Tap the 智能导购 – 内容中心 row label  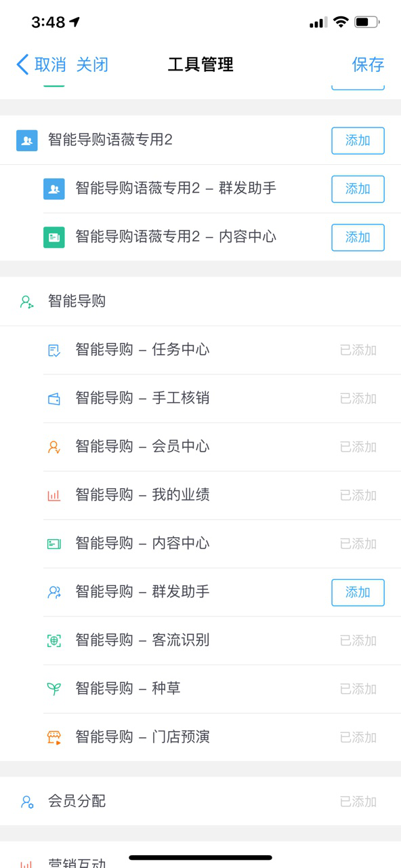tap(142, 543)
